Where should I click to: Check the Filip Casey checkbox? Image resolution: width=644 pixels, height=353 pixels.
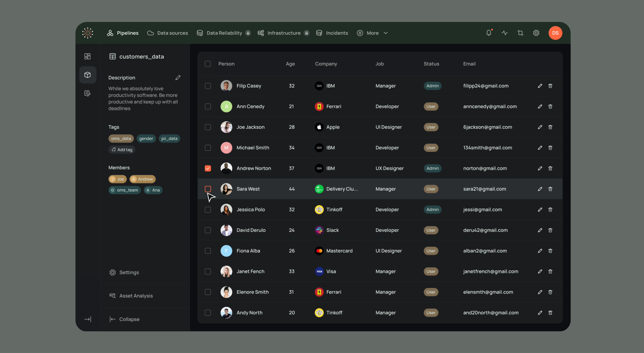point(208,86)
